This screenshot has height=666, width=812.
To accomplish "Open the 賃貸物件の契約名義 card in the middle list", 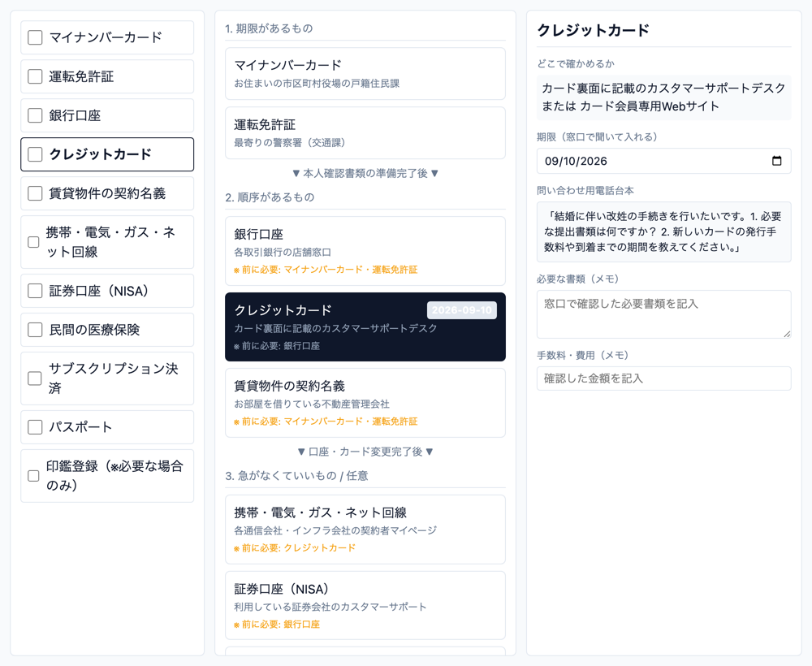I will coord(365,403).
